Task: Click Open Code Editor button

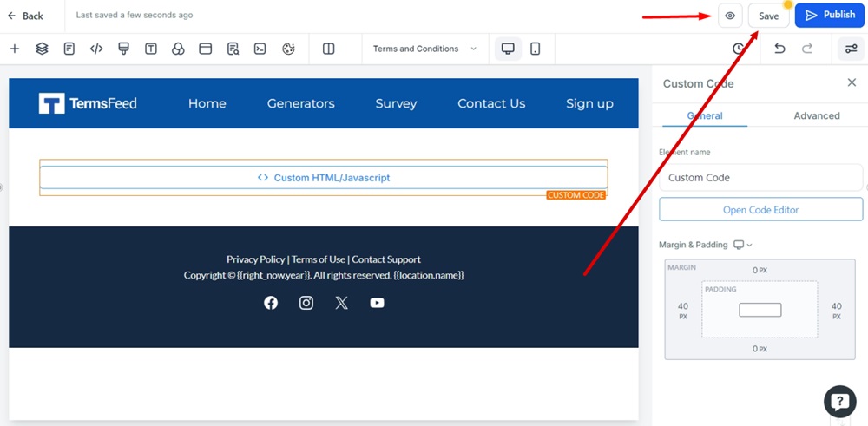Action: 760,210
